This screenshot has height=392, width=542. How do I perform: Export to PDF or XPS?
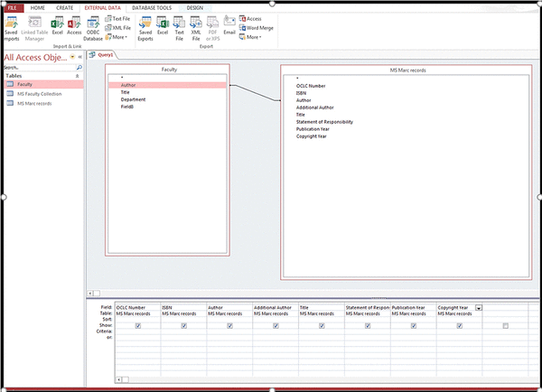pyautogui.click(x=212, y=29)
